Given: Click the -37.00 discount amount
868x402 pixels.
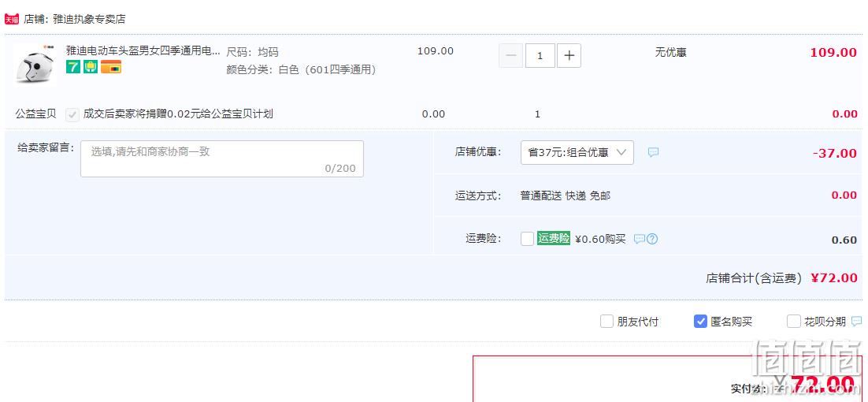Looking at the screenshot, I should 835,154.
